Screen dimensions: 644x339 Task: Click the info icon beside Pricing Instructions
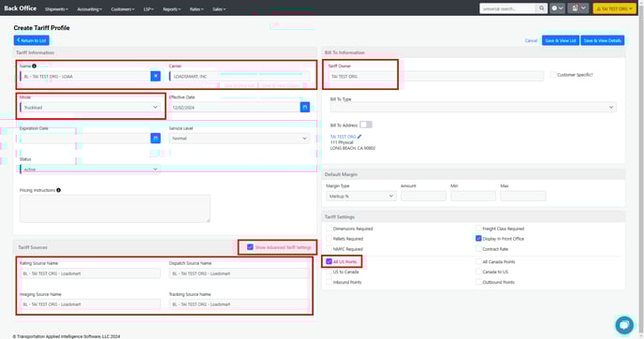59,190
